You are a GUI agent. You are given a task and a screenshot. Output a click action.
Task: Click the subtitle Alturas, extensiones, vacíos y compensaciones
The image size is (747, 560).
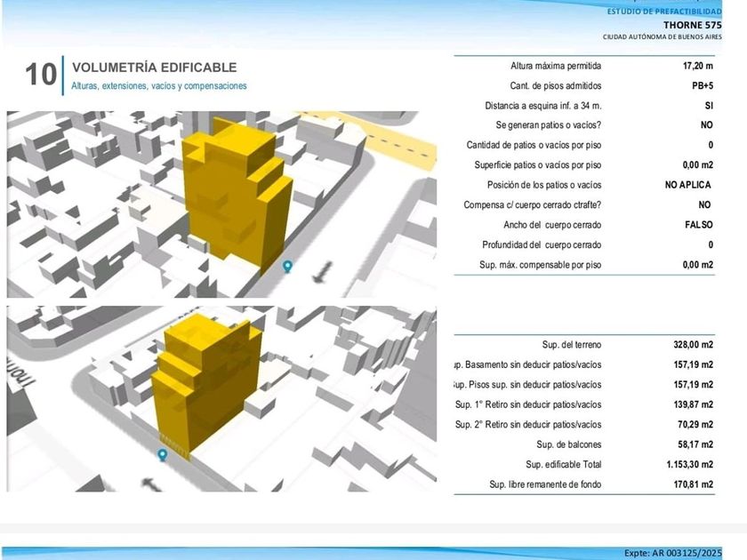point(159,86)
